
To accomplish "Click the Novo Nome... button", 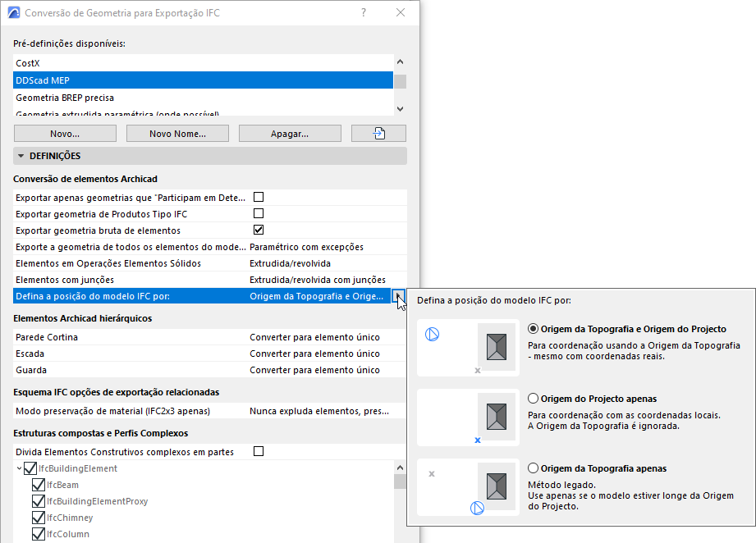I will click(177, 134).
